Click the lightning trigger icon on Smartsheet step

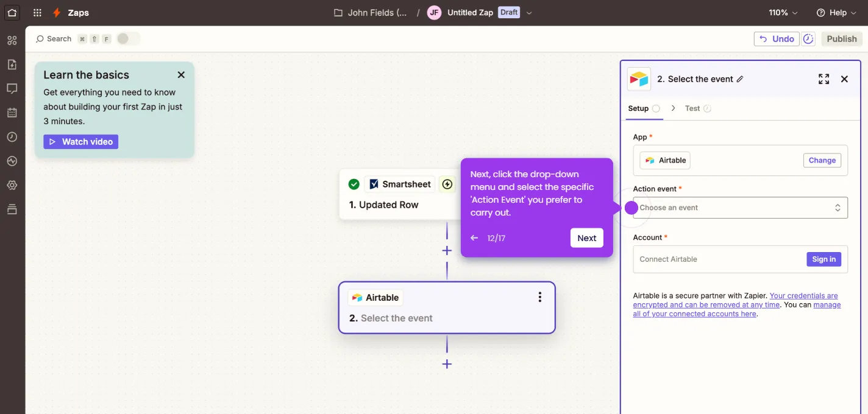coord(447,184)
